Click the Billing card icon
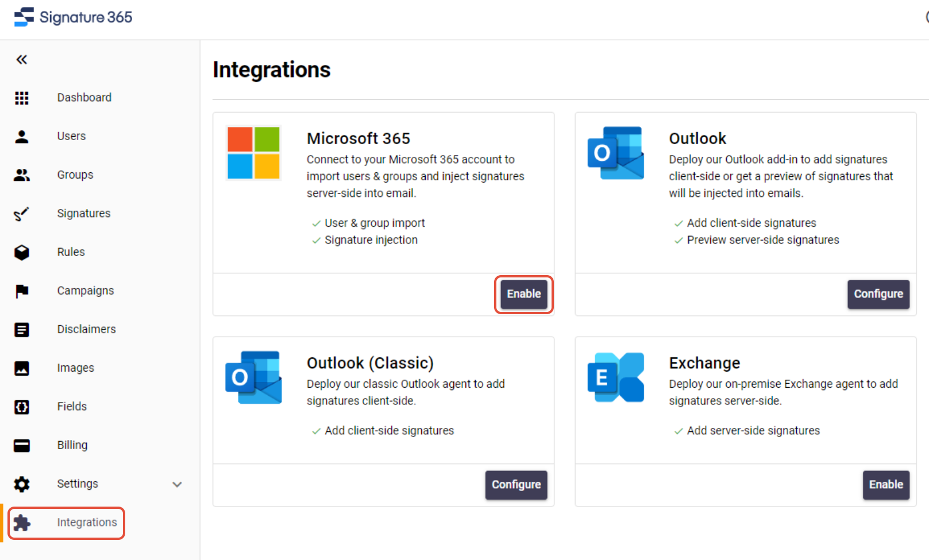Screen dimensions: 929x560 (x=22, y=445)
